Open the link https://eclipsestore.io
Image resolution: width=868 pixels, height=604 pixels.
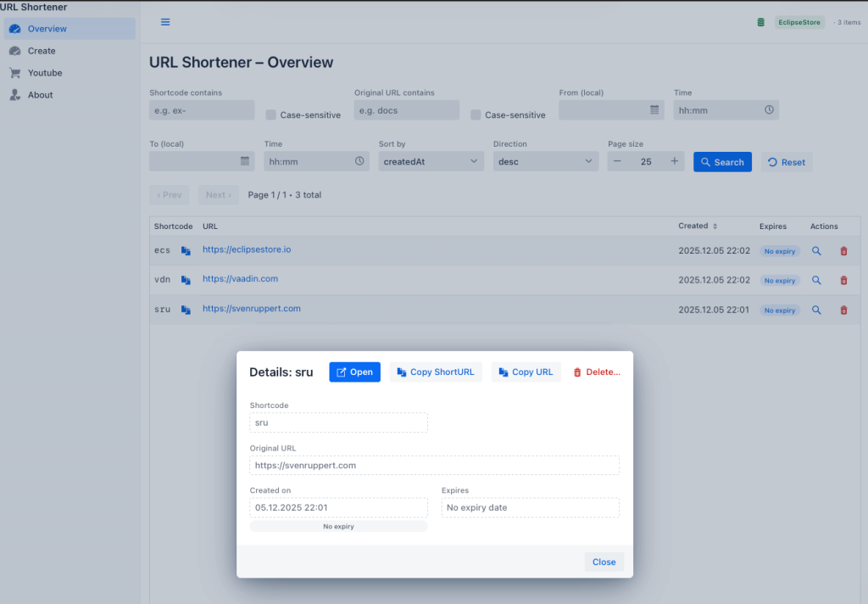point(247,249)
